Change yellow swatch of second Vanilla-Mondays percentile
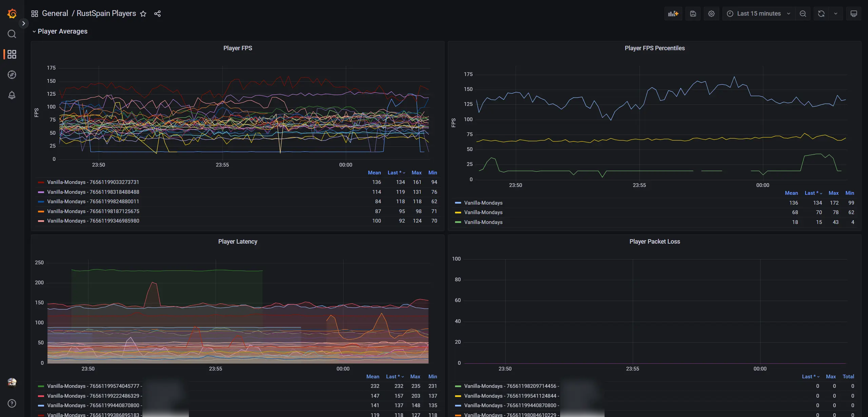Image resolution: width=868 pixels, height=417 pixels. (x=458, y=213)
